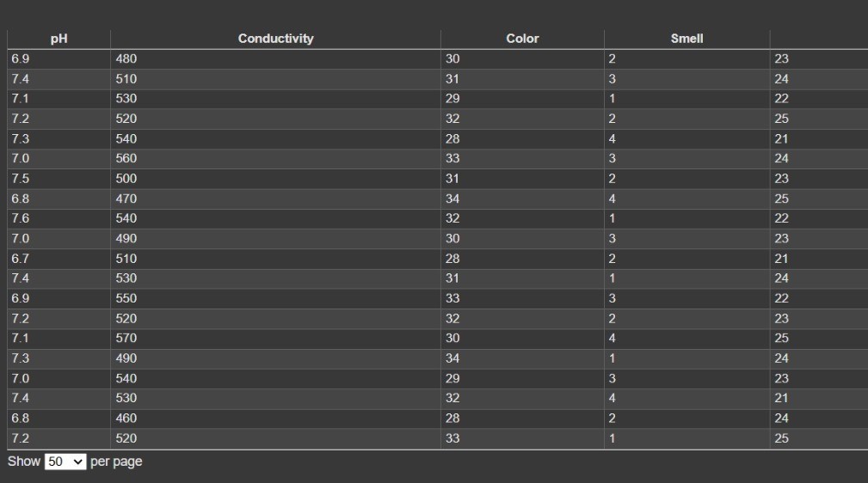Open the rows per page dropdown

coord(65,462)
